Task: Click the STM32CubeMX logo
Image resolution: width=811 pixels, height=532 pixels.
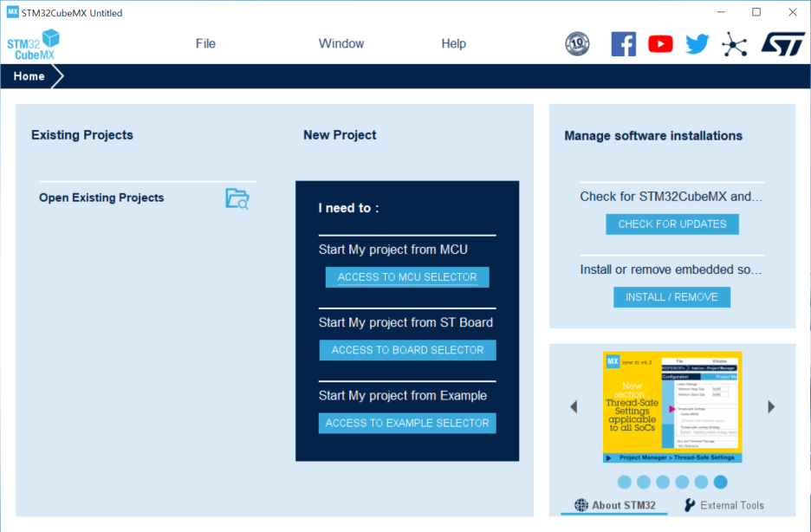Action: 33,44
